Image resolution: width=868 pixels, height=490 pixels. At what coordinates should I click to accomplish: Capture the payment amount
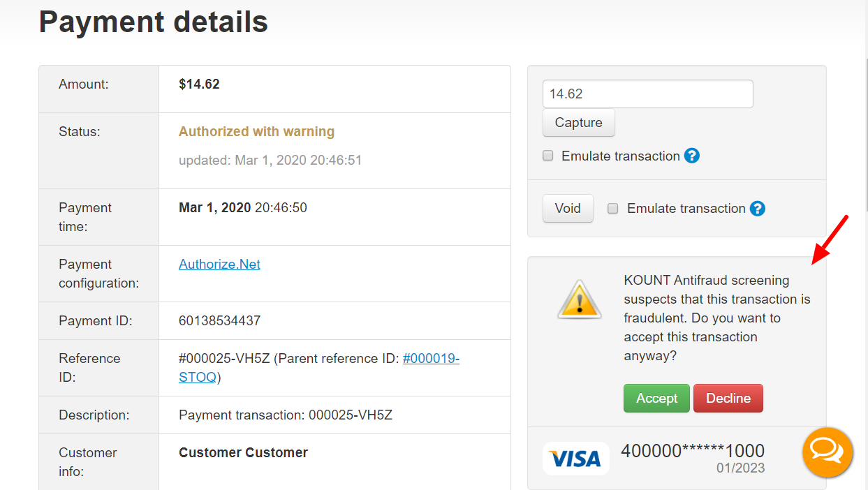pos(578,123)
